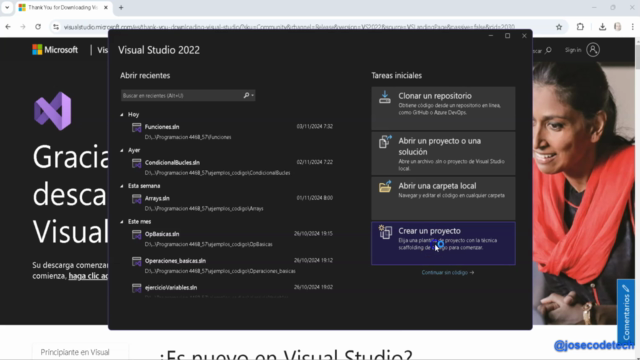Open the Comentarios feedback button

point(626,313)
